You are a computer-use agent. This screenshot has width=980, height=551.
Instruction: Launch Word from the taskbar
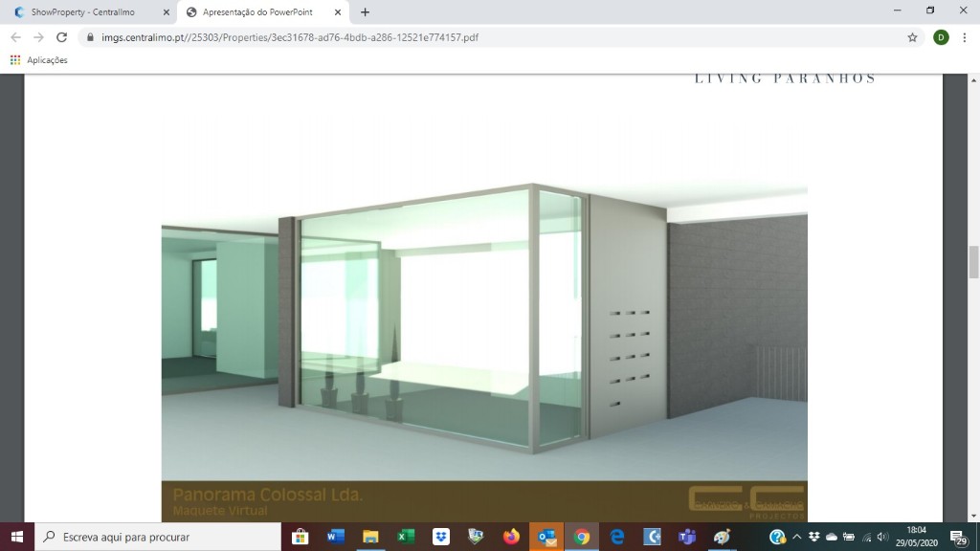335,537
